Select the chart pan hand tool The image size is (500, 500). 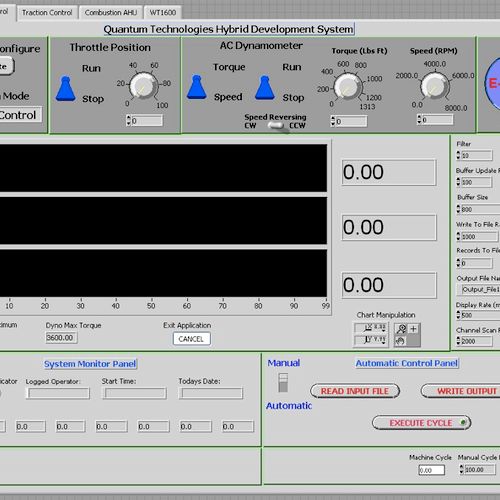tap(401, 341)
